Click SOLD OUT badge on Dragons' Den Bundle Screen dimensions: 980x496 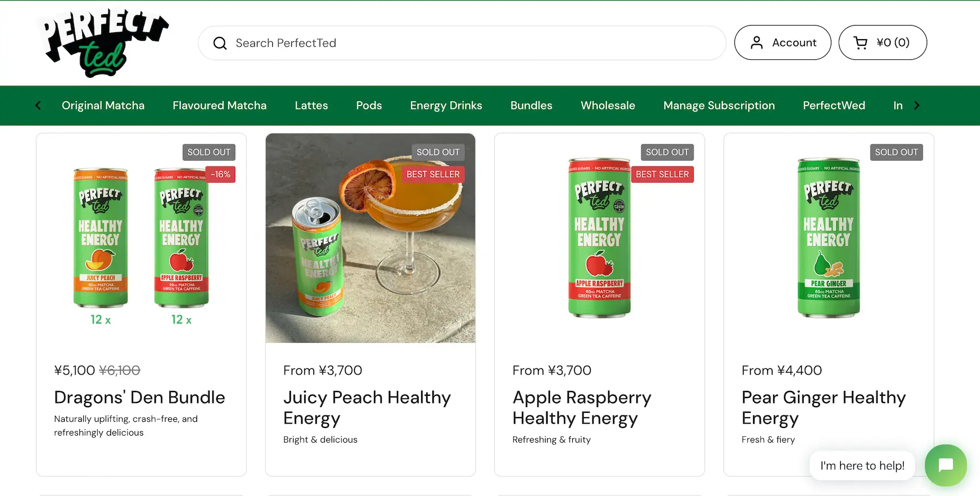click(x=209, y=152)
